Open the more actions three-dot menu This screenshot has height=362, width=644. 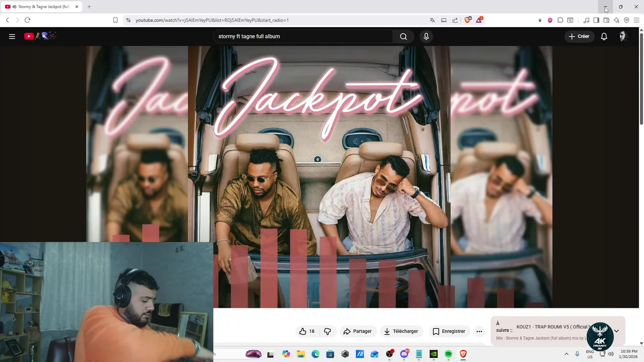coord(479,331)
